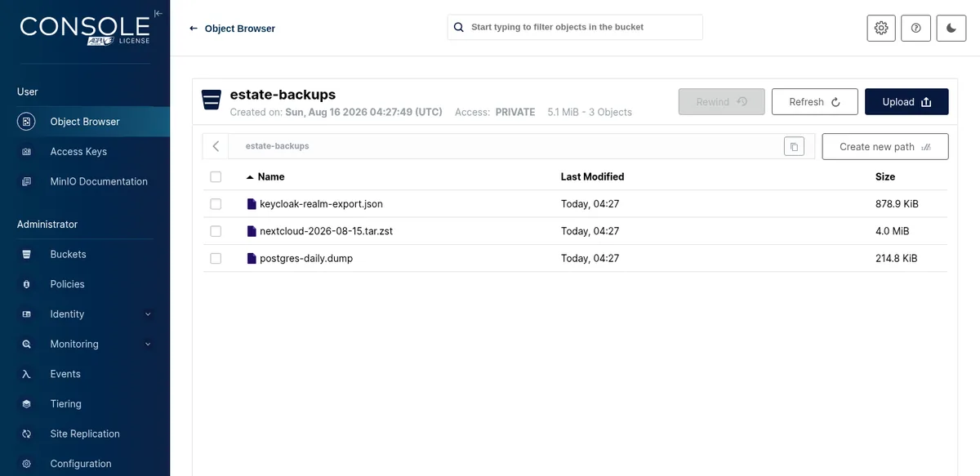980x476 pixels.
Task: Go to Buckets in the sidebar
Action: pyautogui.click(x=85, y=255)
